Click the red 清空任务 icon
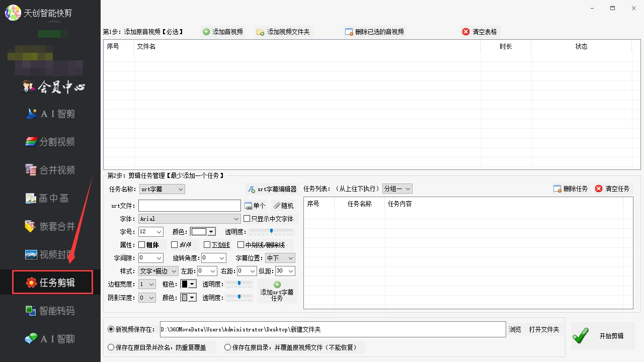 pos(599,189)
